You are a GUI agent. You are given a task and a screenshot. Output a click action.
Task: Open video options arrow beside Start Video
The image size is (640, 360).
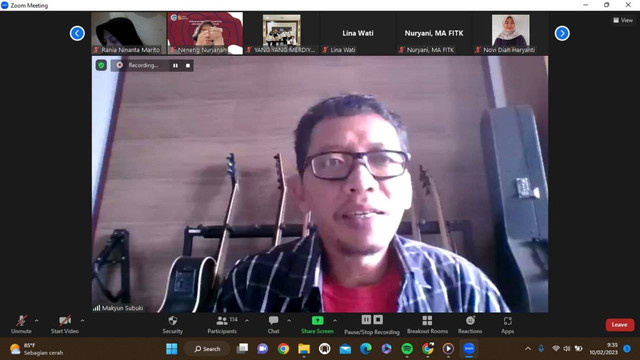pos(82,321)
